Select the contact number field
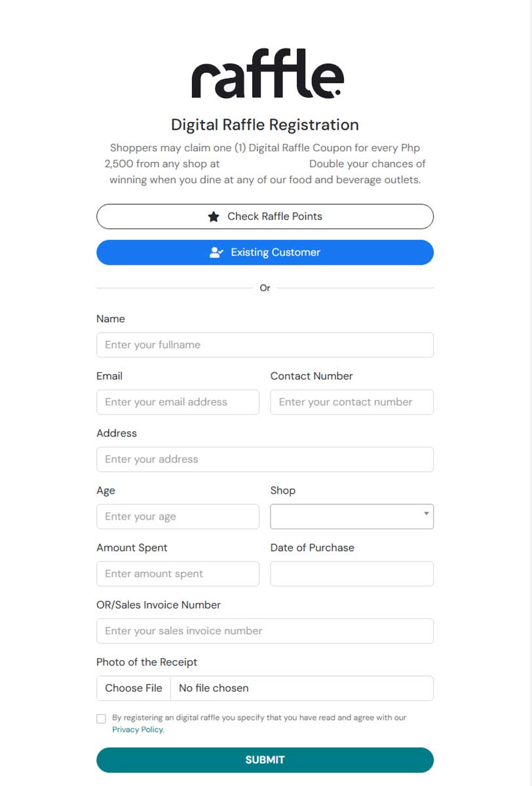Viewport: 532px width, 786px height. click(x=352, y=402)
